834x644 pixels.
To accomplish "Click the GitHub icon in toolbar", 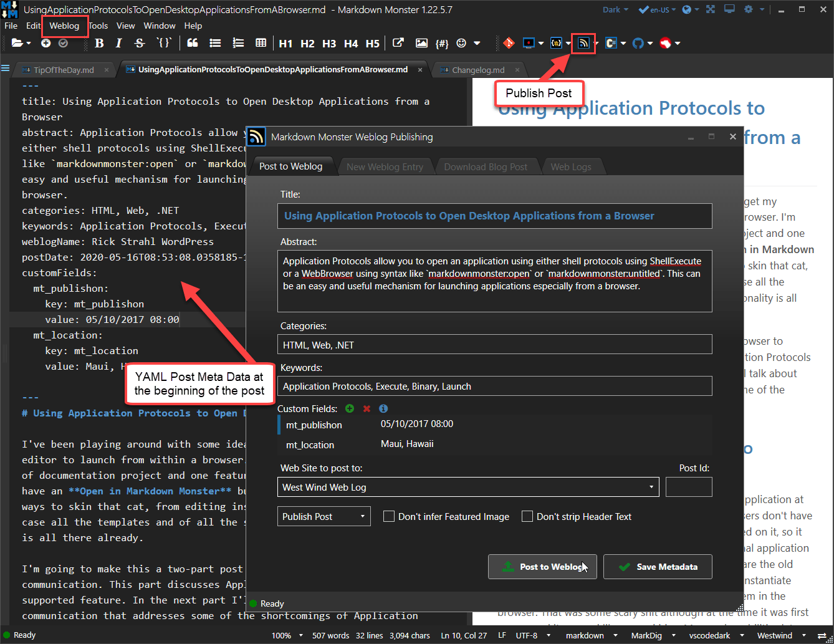I will [638, 43].
